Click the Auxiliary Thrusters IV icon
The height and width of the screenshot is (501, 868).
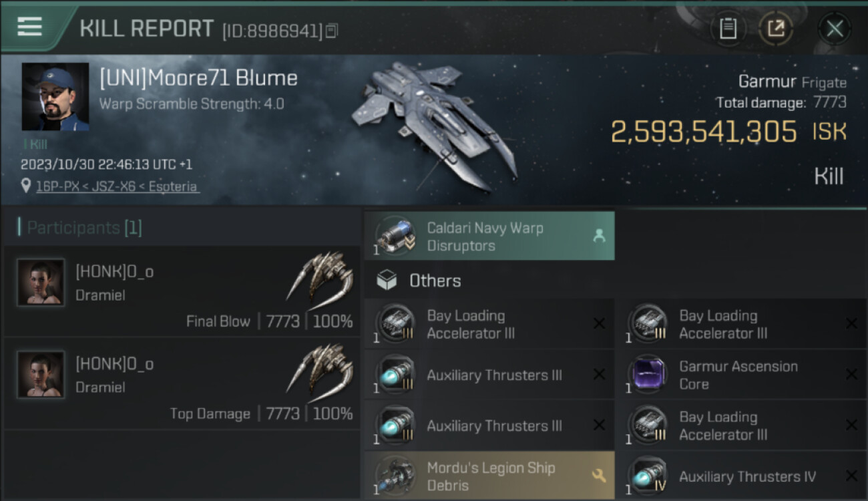tap(648, 476)
